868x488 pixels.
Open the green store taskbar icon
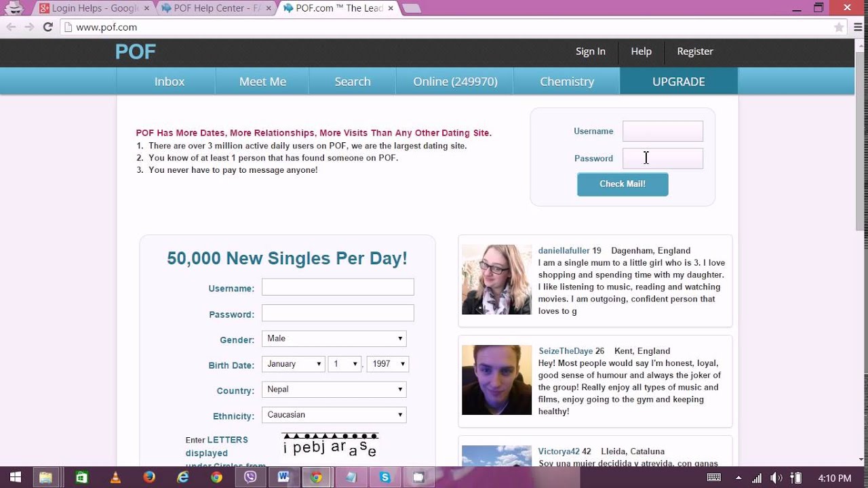coord(81,478)
